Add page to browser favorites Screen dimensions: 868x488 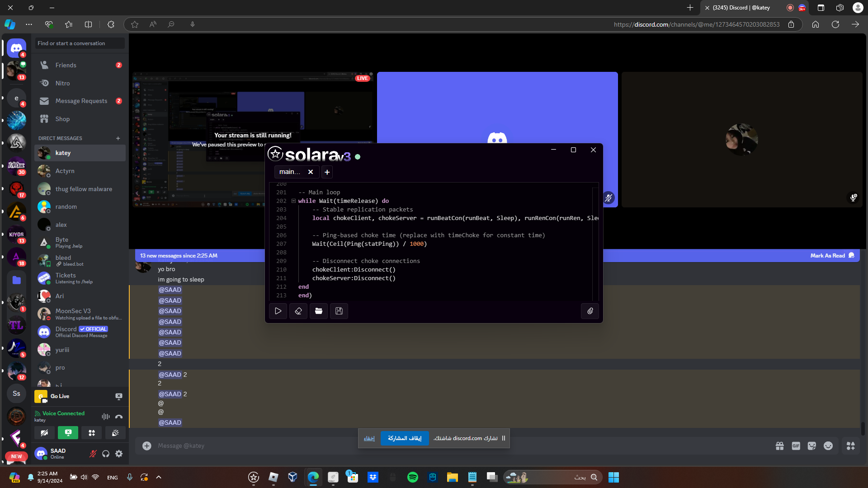pos(135,24)
